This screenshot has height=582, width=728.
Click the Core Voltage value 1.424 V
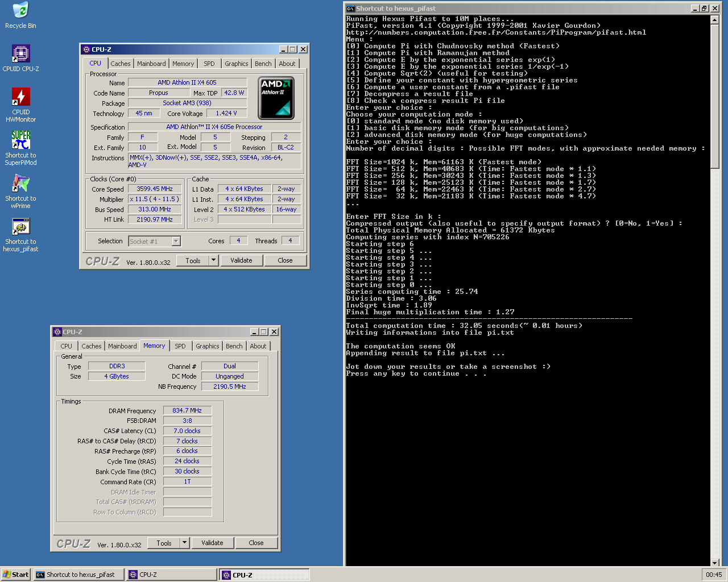coord(227,113)
